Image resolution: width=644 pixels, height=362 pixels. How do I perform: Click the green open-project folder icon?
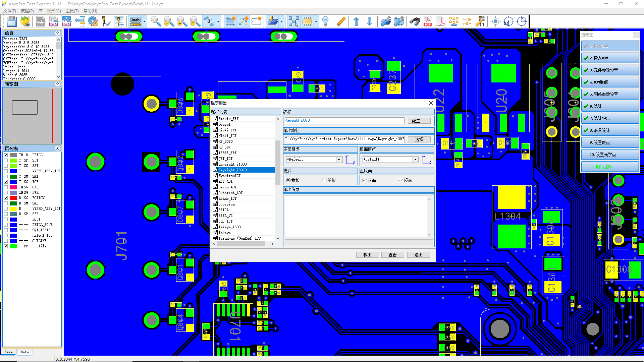pos(25,21)
